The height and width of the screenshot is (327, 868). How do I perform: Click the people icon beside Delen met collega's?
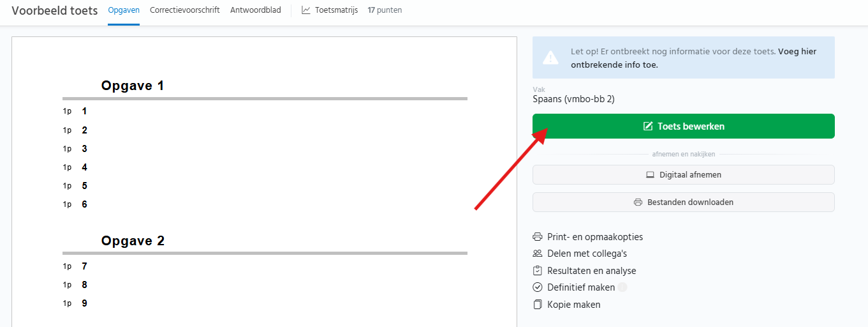point(538,254)
